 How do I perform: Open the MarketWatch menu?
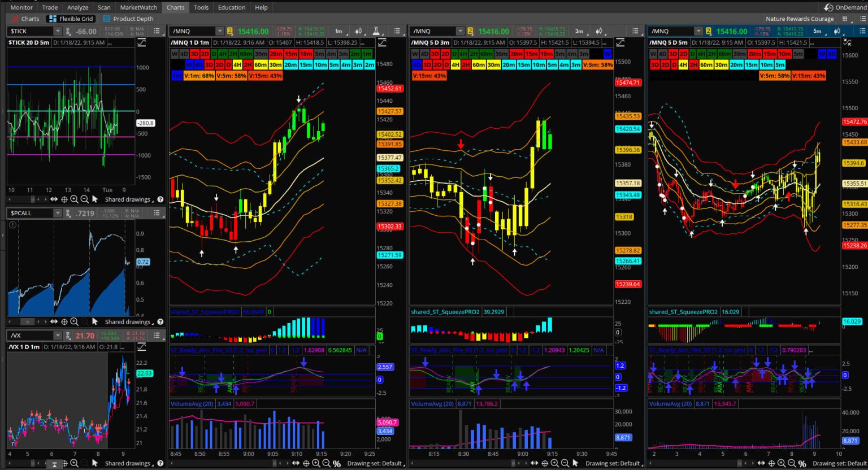(x=138, y=7)
